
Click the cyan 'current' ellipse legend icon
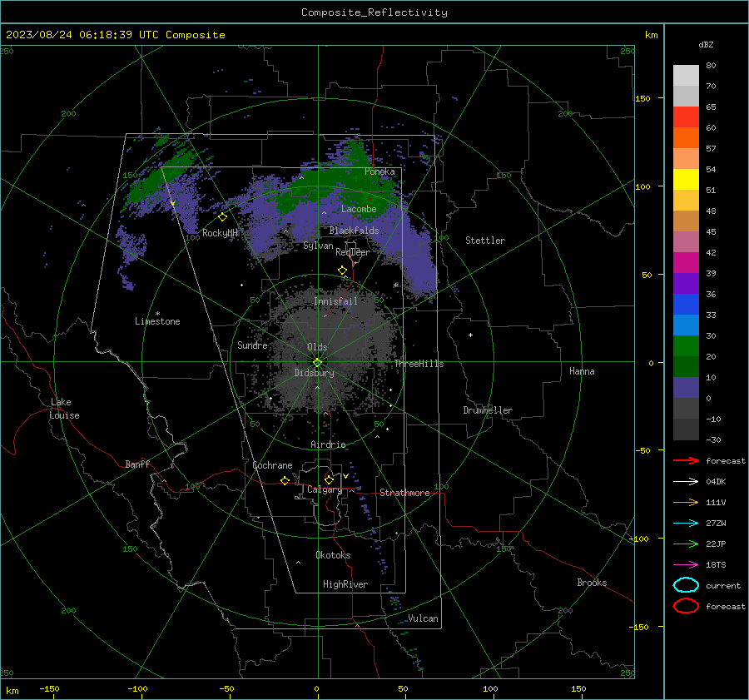(x=686, y=585)
